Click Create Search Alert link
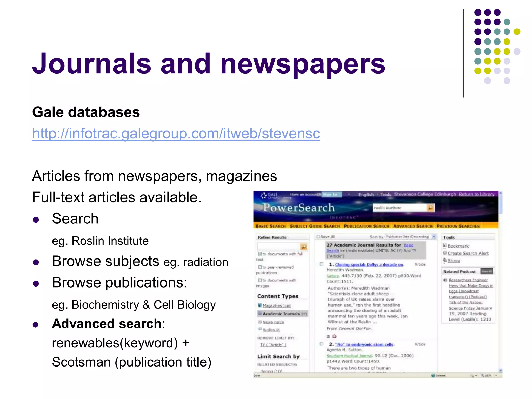Screen dimensions: 532x399 pyautogui.click(x=468, y=253)
